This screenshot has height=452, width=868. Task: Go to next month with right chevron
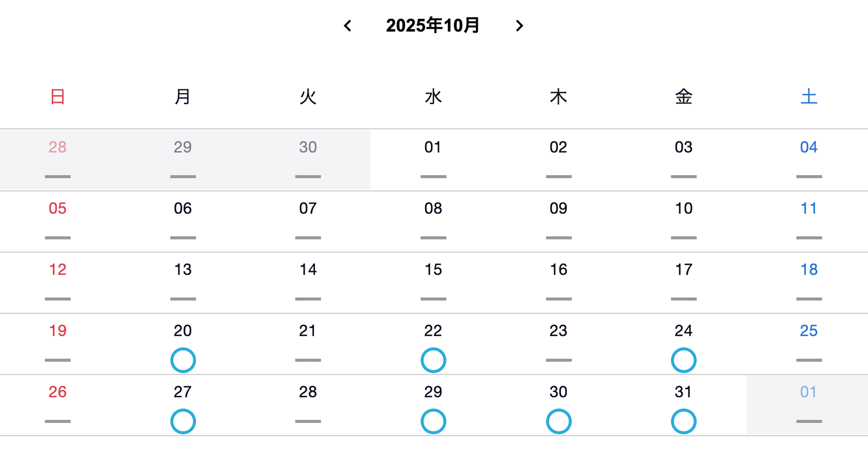[519, 26]
